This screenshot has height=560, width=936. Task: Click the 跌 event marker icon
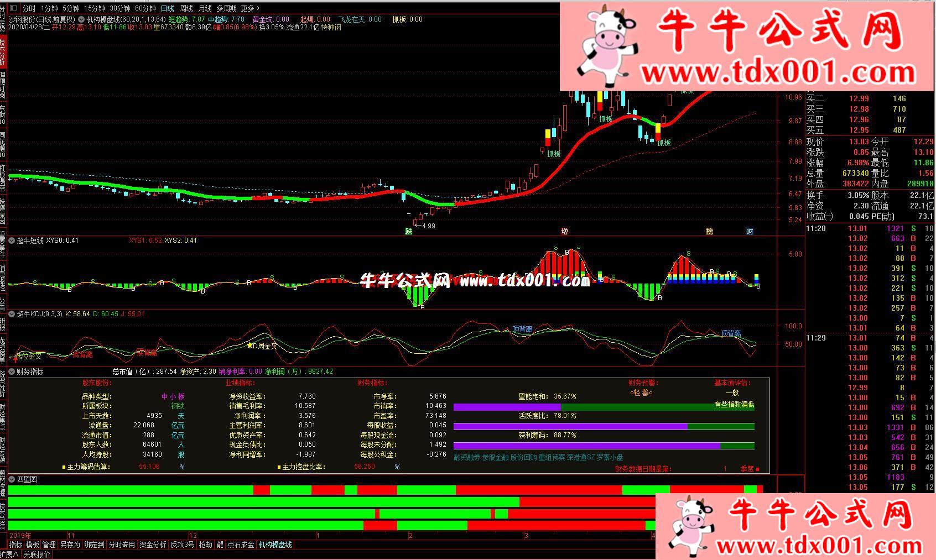[x=408, y=231]
